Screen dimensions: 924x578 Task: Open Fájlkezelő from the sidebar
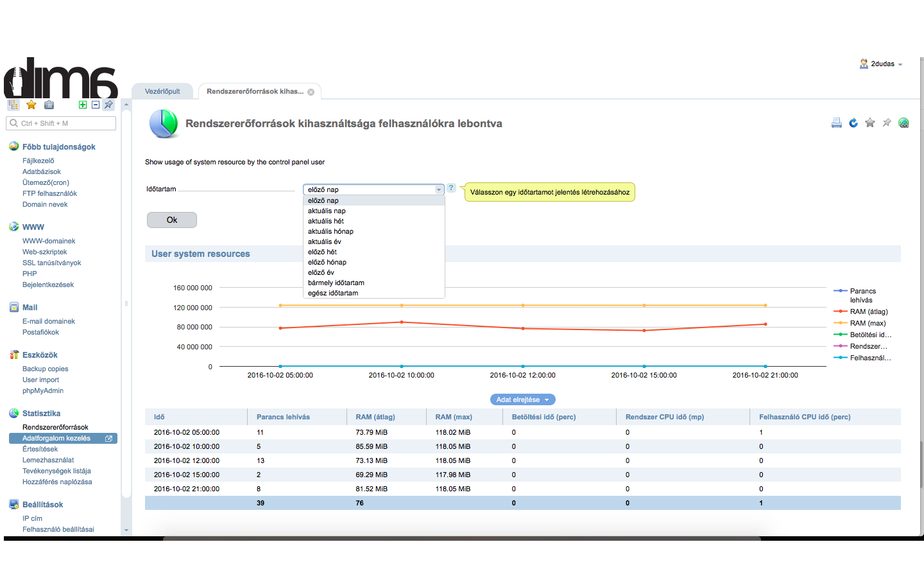38,161
